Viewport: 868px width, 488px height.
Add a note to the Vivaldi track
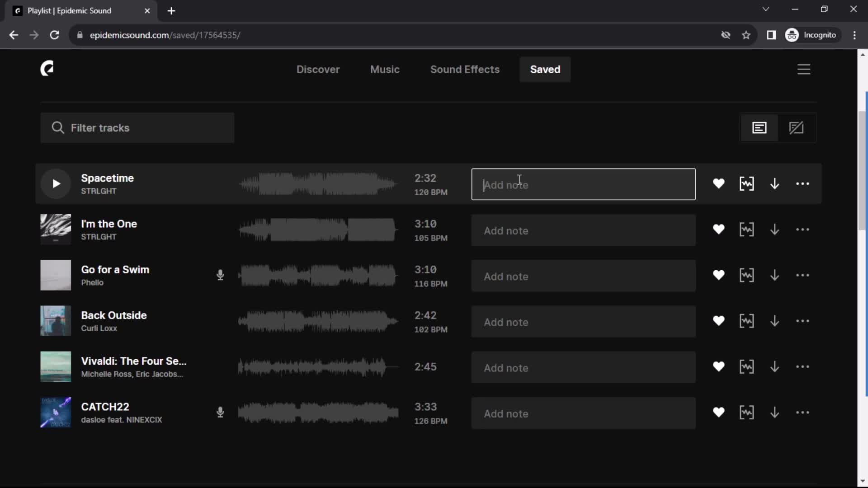tap(583, 367)
